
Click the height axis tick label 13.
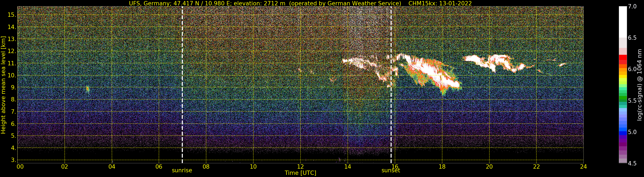click(12, 39)
